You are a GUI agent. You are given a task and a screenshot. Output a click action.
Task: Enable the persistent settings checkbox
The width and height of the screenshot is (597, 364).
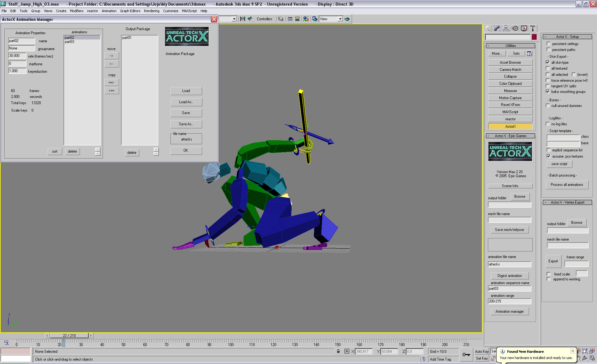tap(548, 44)
